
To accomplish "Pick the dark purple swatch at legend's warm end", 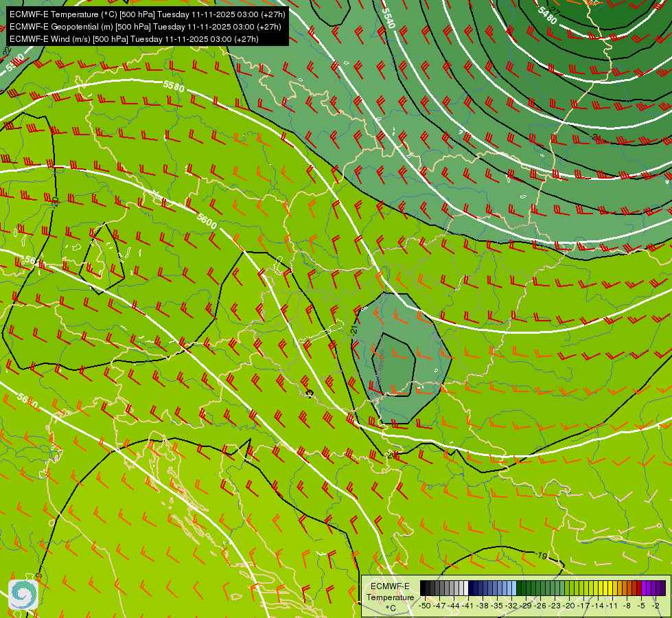I will [663, 588].
